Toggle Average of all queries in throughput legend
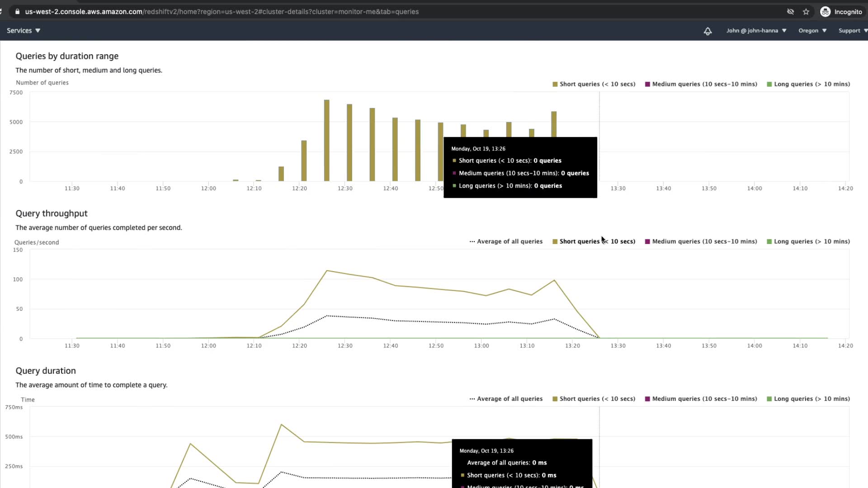The height and width of the screenshot is (488, 868). (509, 241)
